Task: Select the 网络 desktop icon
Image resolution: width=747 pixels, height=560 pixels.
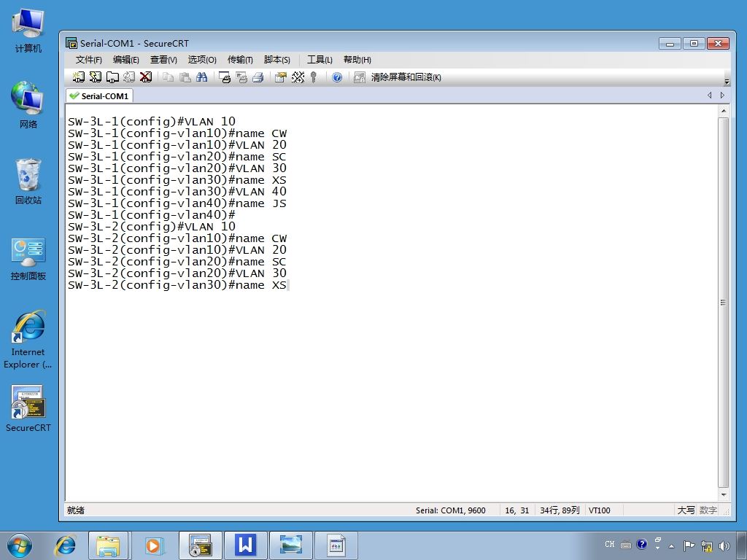Action: (28, 105)
